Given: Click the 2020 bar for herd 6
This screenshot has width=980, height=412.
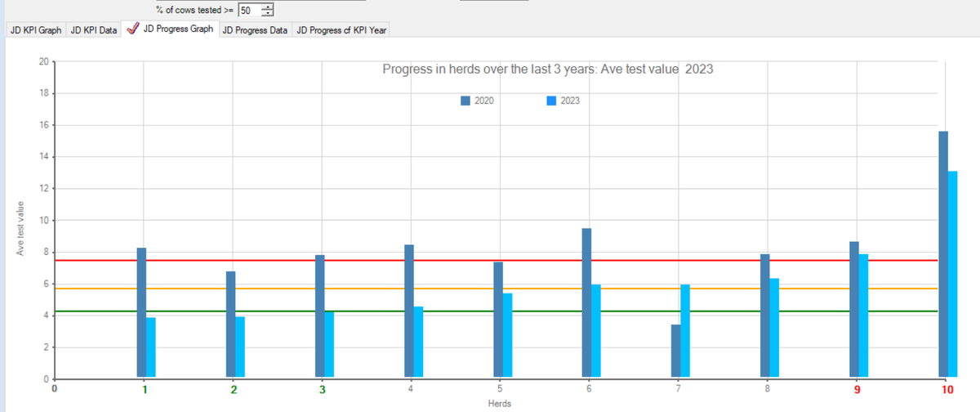Looking at the screenshot, I should tap(586, 303).
